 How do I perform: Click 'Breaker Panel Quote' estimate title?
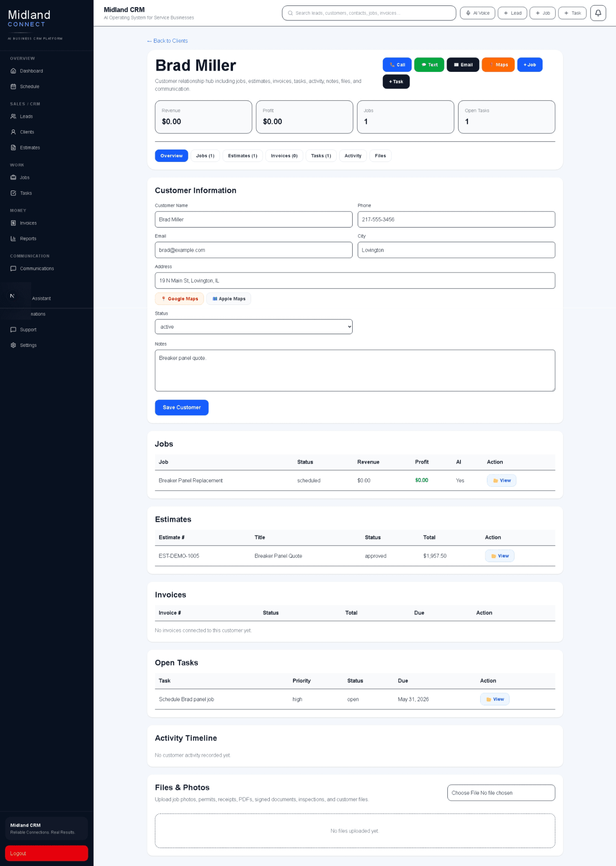click(x=278, y=556)
